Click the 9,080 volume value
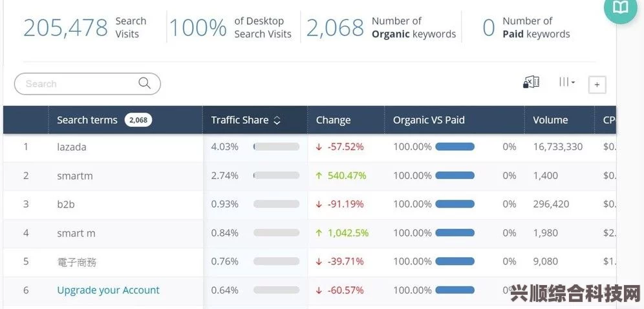644x309 pixels. (x=546, y=261)
